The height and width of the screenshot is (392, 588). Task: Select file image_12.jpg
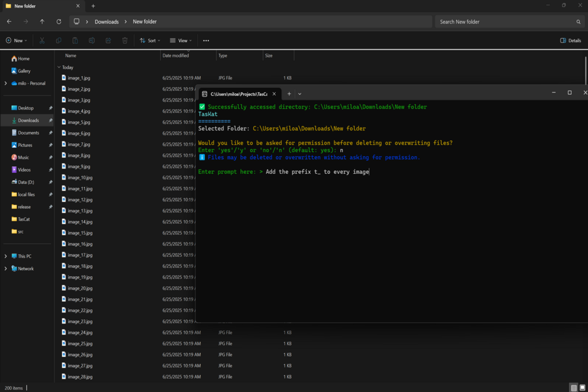pos(77,200)
